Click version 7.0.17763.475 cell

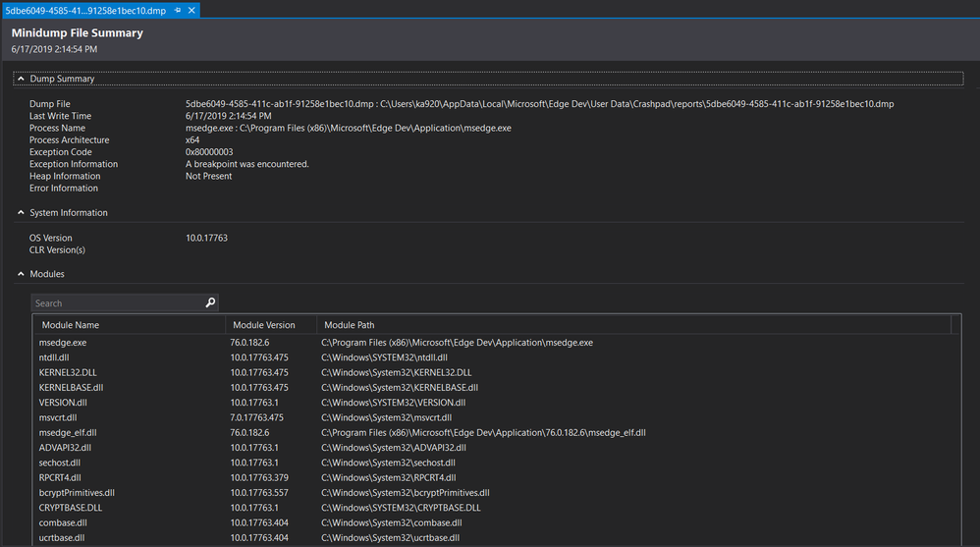[257, 417]
